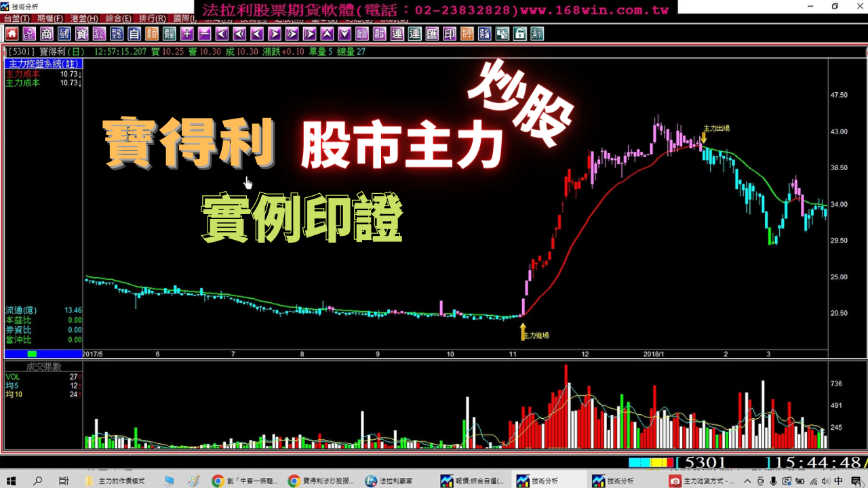Step back with single left arrow icon
This screenshot has height=488, width=868.
(x=257, y=34)
